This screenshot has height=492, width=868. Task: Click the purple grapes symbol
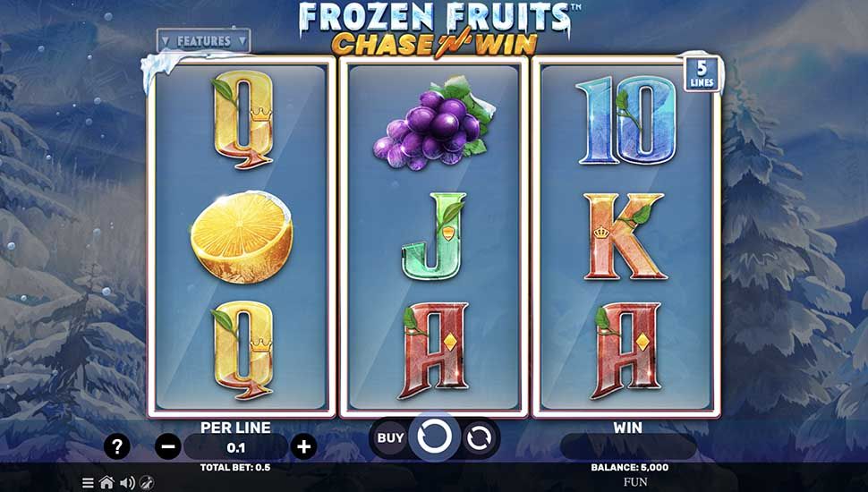(x=434, y=123)
